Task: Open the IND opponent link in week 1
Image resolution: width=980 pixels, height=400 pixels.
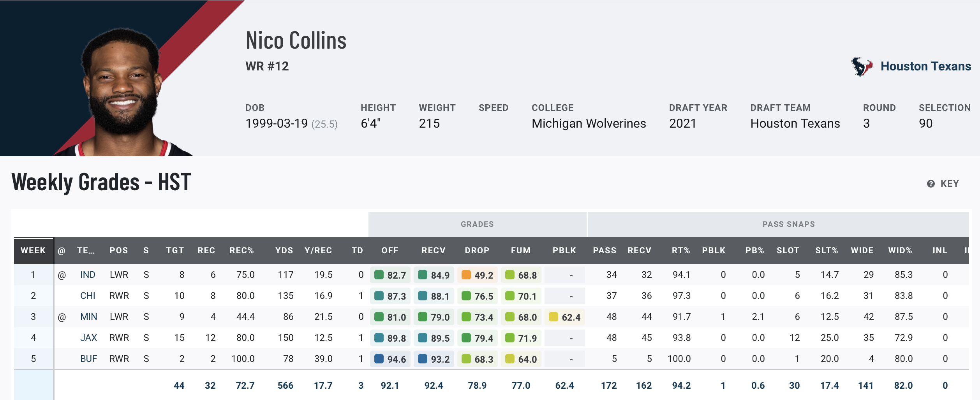Action: (x=88, y=275)
